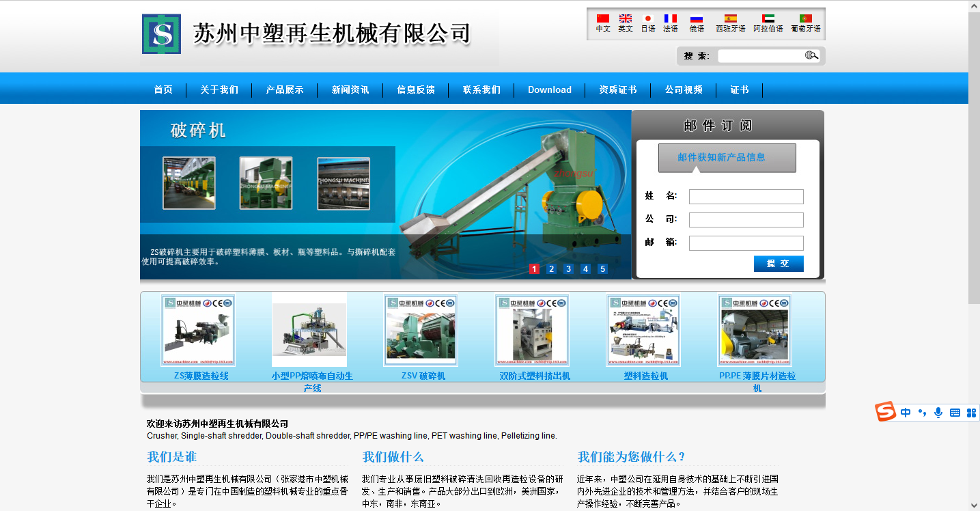Go to banner slide 5
This screenshot has height=511, width=980.
pyautogui.click(x=602, y=268)
